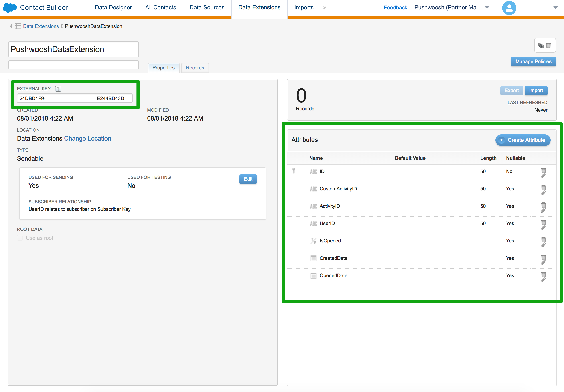The height and width of the screenshot is (392, 564).
Task: Expand more navigation tabs with double chevron
Action: pyautogui.click(x=324, y=7)
